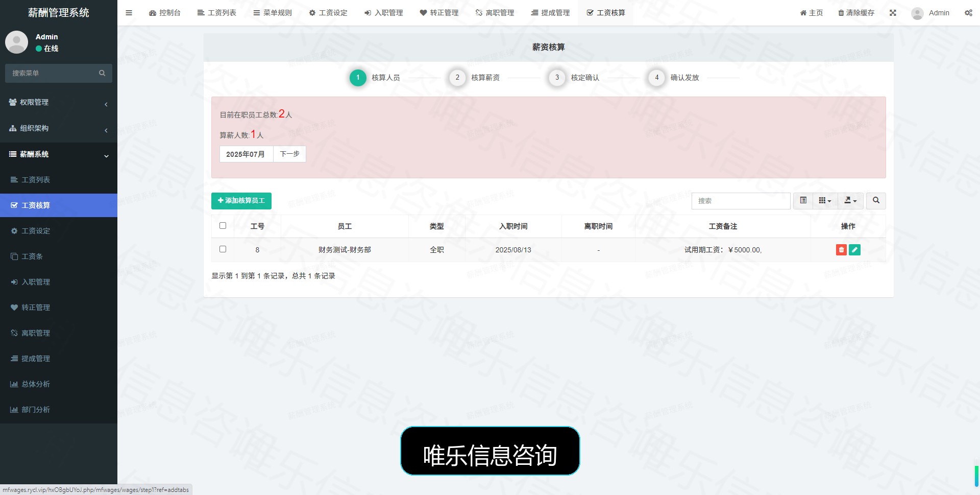Click the 全职 type cell
The height and width of the screenshot is (495, 980).
pos(437,250)
